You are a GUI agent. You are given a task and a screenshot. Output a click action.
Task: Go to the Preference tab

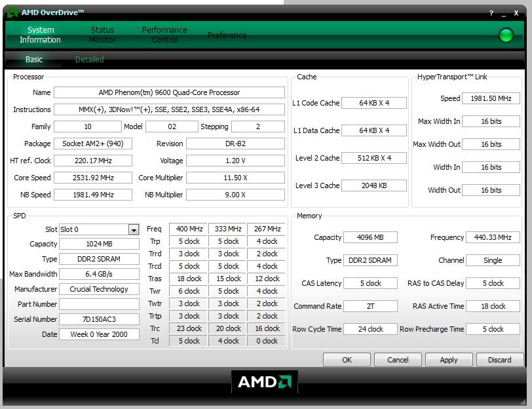[x=227, y=35]
